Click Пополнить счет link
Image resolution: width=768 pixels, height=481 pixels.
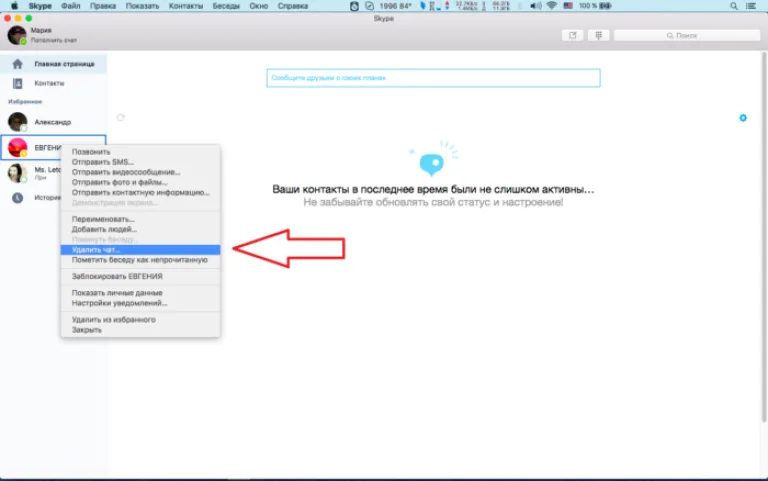point(54,40)
